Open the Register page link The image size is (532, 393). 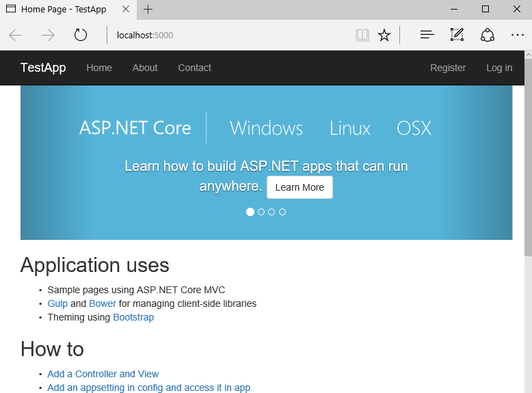(x=448, y=68)
